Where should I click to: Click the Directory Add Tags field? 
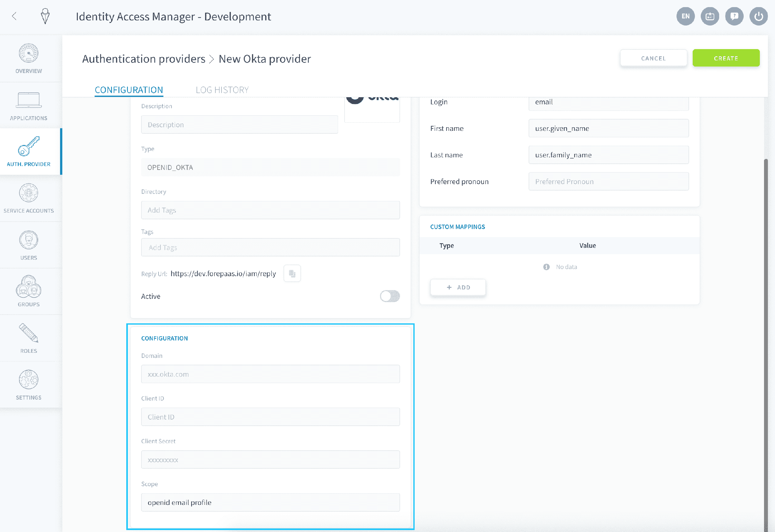coord(271,210)
